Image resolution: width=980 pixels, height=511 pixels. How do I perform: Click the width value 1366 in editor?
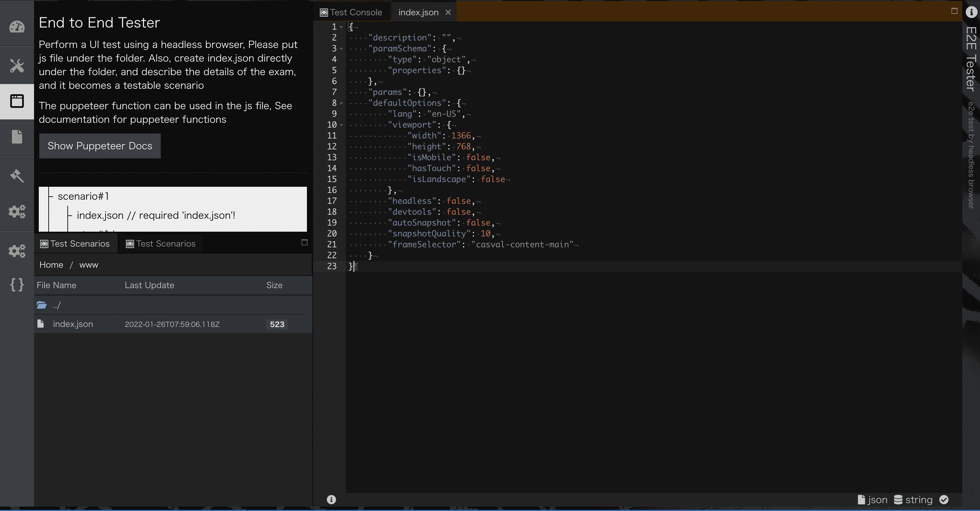tap(461, 135)
